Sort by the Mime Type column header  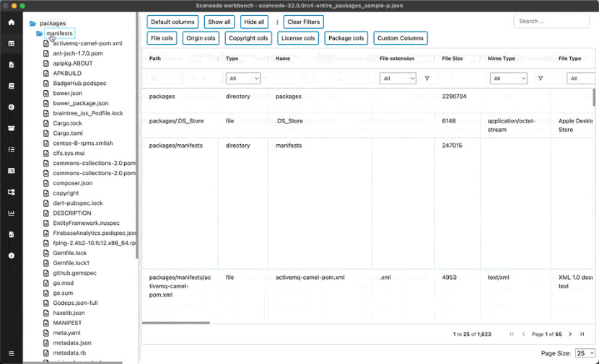pos(502,58)
